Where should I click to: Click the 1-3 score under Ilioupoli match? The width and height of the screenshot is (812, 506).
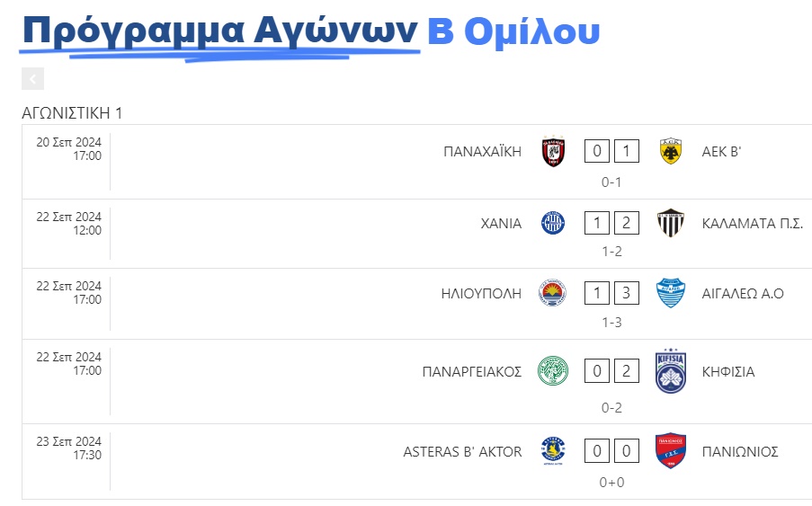(x=611, y=323)
